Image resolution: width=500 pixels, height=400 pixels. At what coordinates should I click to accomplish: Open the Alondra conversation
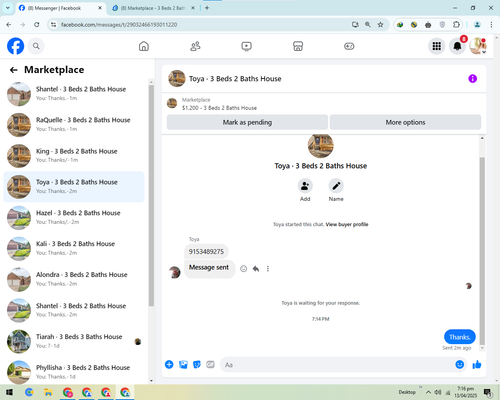click(74, 279)
